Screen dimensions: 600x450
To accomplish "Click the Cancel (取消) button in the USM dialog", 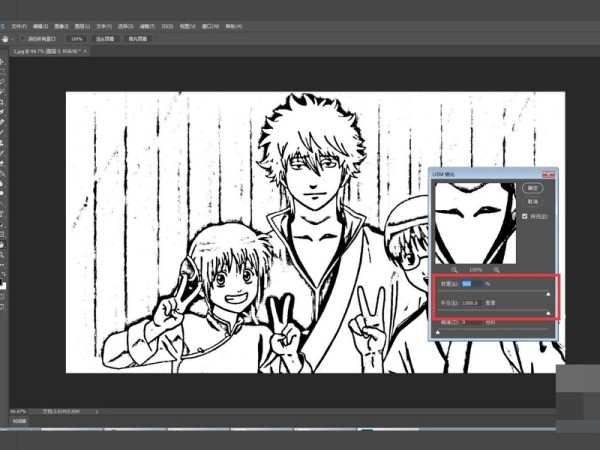I will coord(533,201).
